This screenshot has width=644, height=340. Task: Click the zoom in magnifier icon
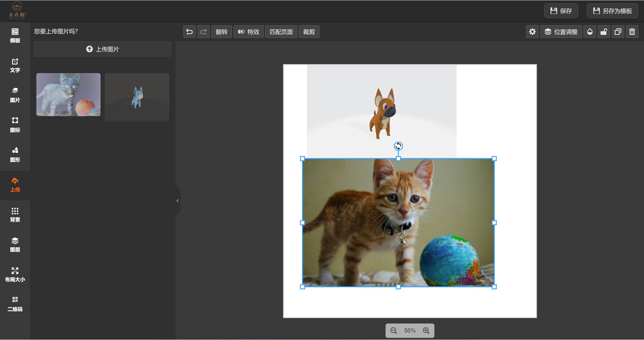point(426,331)
